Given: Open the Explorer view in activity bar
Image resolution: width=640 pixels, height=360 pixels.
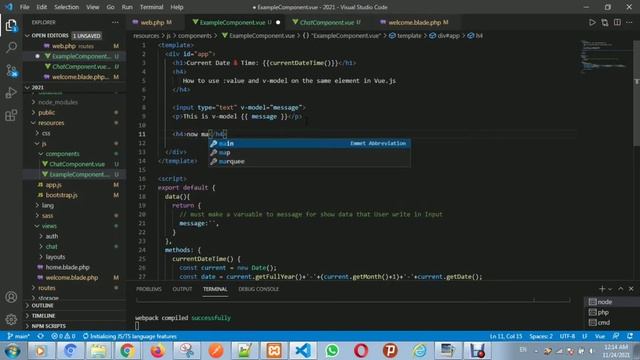Looking at the screenshot, I should point(11,26).
